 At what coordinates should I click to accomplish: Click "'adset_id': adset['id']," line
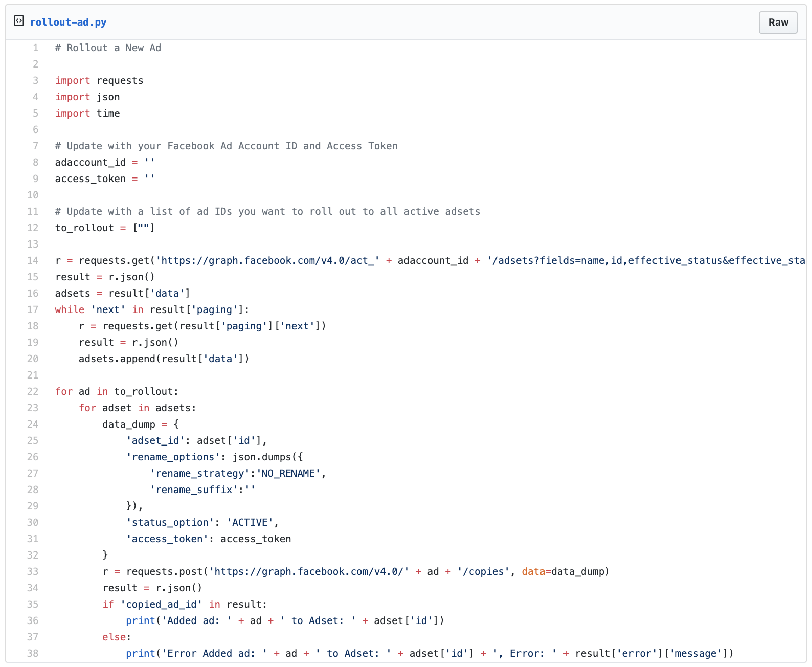tap(197, 440)
